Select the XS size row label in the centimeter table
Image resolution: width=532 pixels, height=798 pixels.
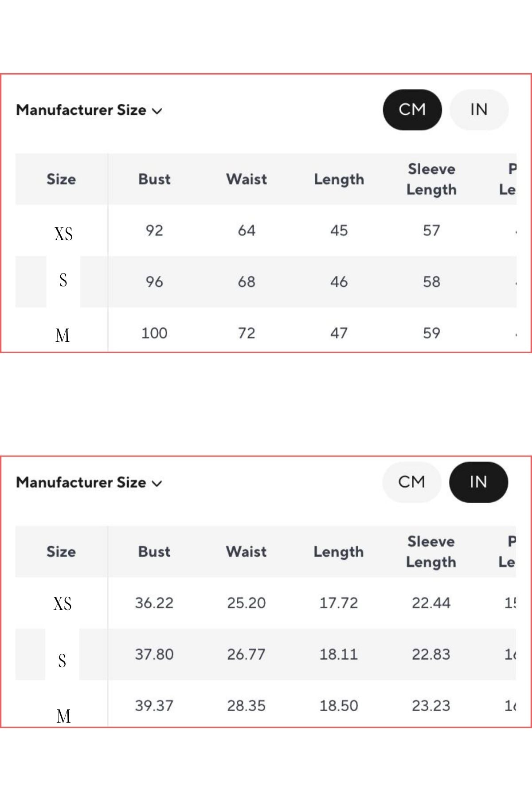(x=63, y=234)
